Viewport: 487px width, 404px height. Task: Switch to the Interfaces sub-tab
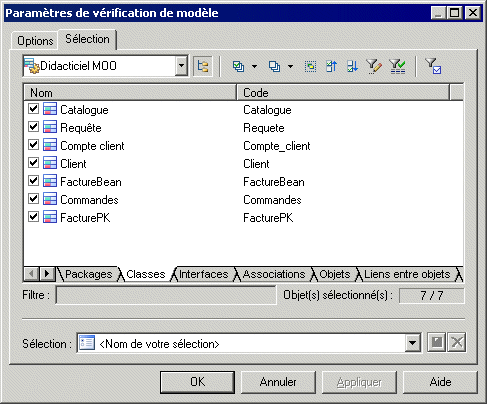pos(203,274)
